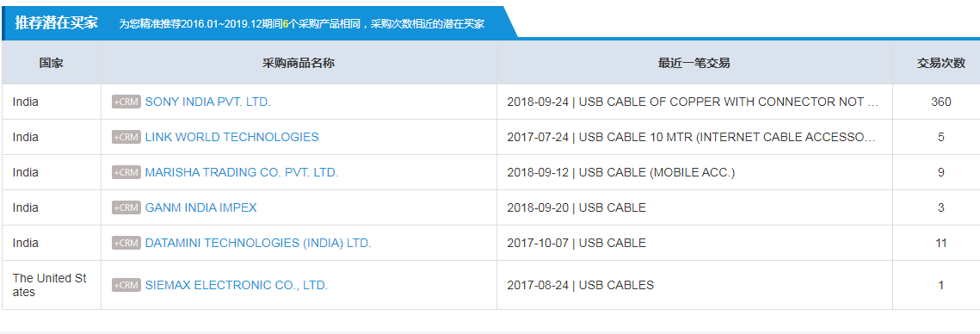Click The United States country cell
This screenshot has width=980, height=334.
[52, 285]
